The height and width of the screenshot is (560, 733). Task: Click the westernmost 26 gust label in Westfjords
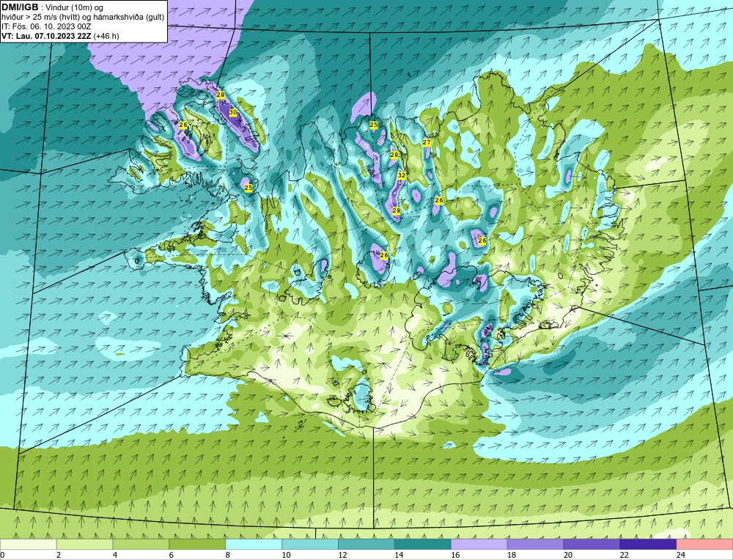click(x=183, y=125)
